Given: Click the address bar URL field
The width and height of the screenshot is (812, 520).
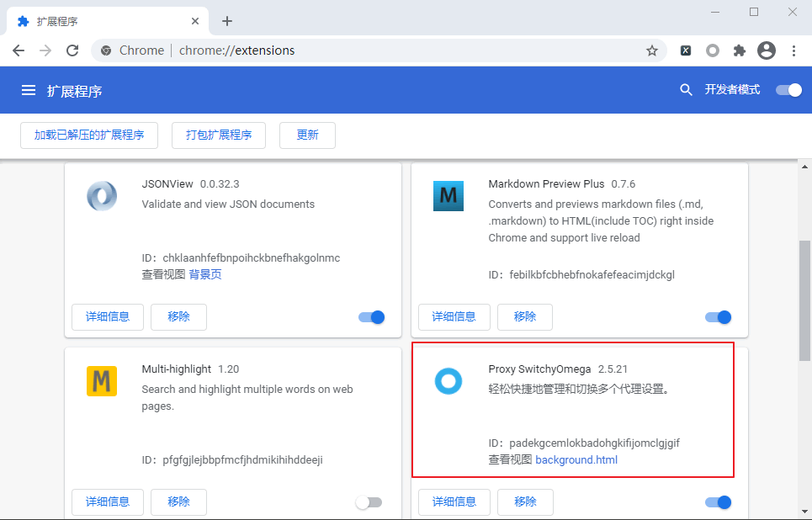Looking at the screenshot, I should point(379,50).
